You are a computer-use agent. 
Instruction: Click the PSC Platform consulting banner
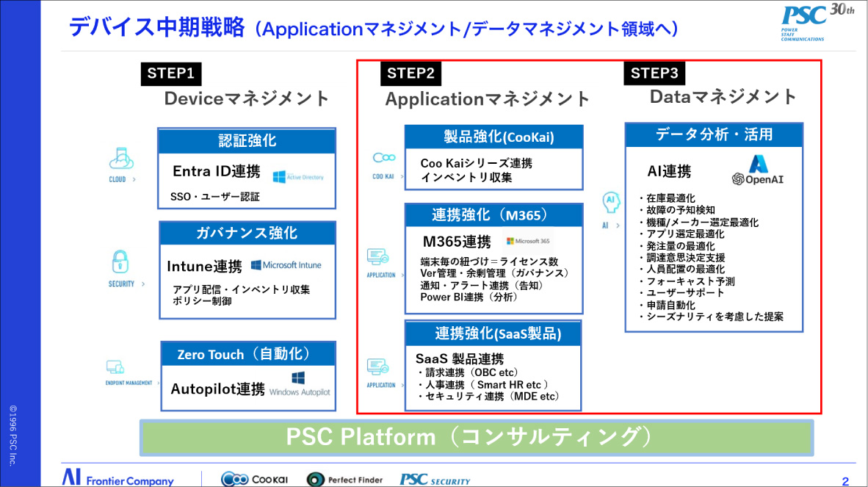(476, 436)
